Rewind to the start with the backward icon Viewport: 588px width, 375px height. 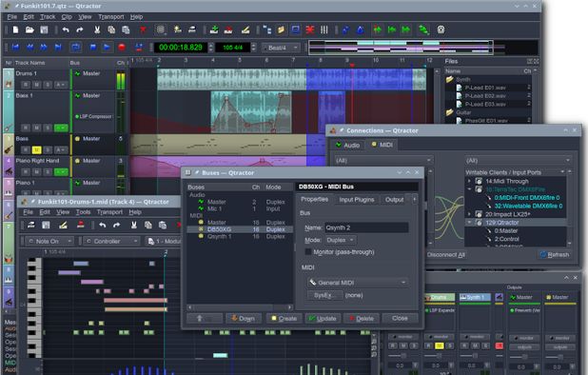point(15,48)
